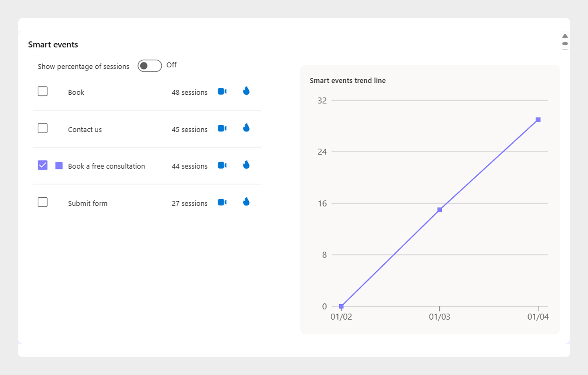Click the 48 sessions count
The width and height of the screenshot is (588, 375).
point(189,93)
